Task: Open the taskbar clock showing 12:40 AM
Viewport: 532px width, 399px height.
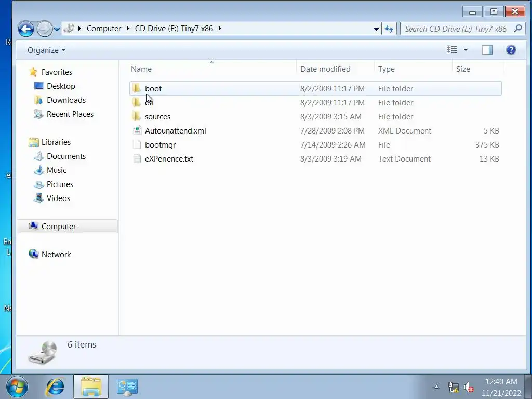Action: (501, 387)
